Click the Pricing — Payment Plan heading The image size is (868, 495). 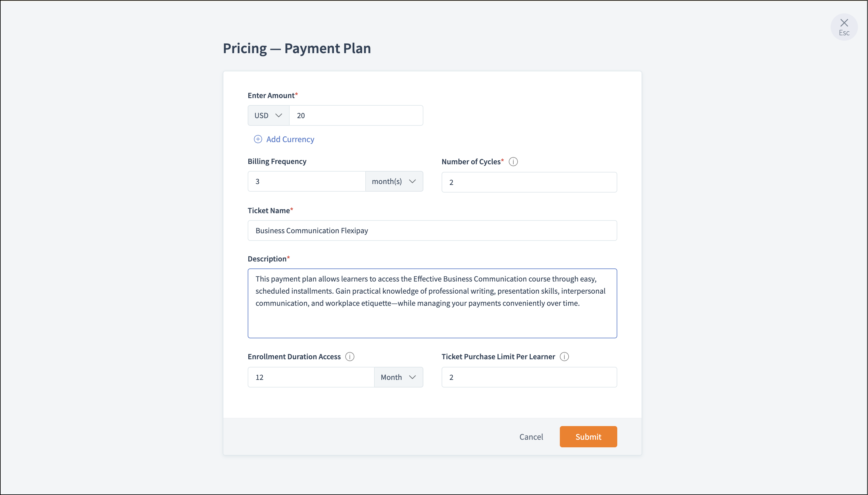297,48
